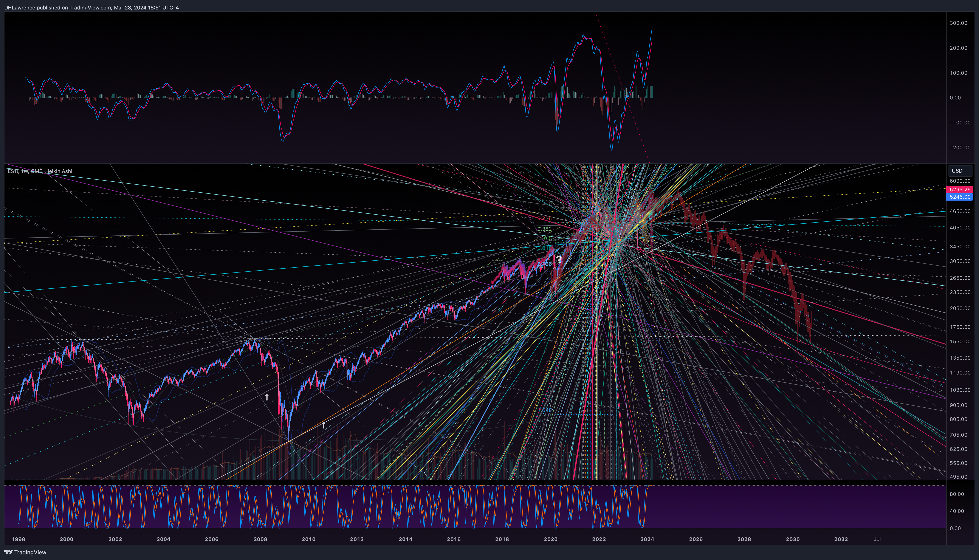Click the 625.00 price scale label
This screenshot has width=979, height=560.
[958, 449]
